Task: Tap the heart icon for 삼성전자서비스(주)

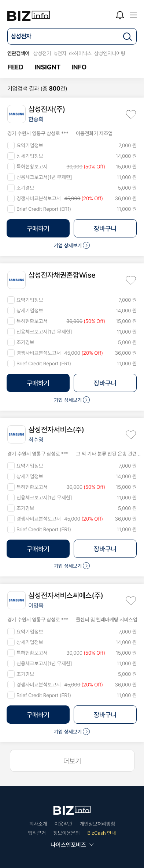Action: [131, 435]
